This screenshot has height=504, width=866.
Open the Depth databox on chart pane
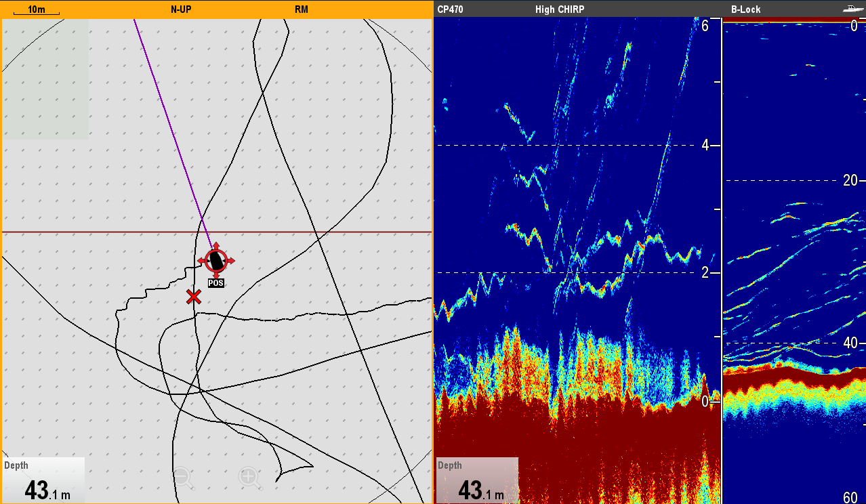(43, 480)
